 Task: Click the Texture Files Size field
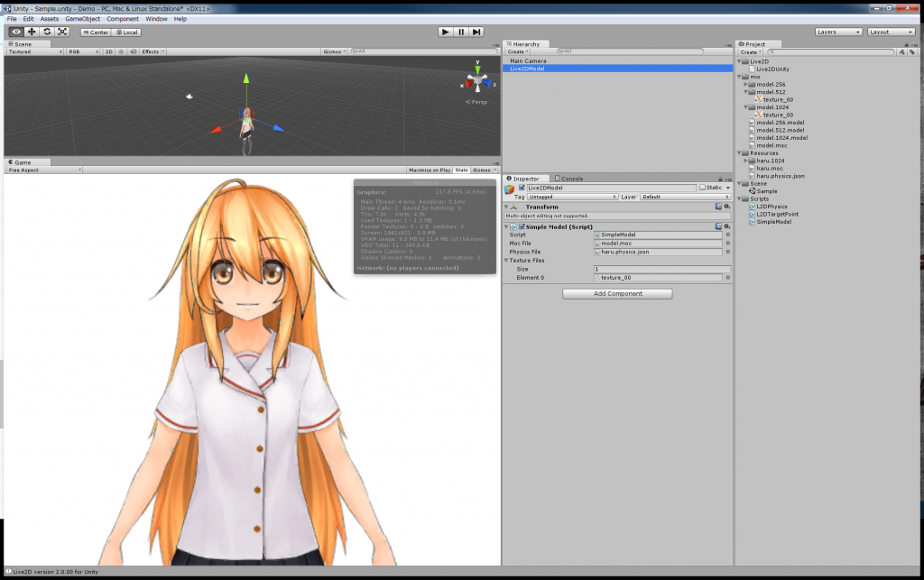click(x=661, y=269)
